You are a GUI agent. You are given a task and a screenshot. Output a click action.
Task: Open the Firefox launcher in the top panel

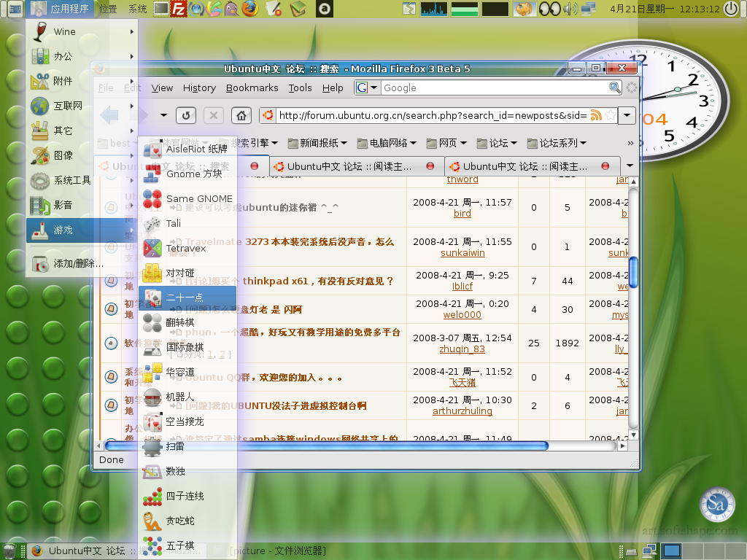(249, 9)
